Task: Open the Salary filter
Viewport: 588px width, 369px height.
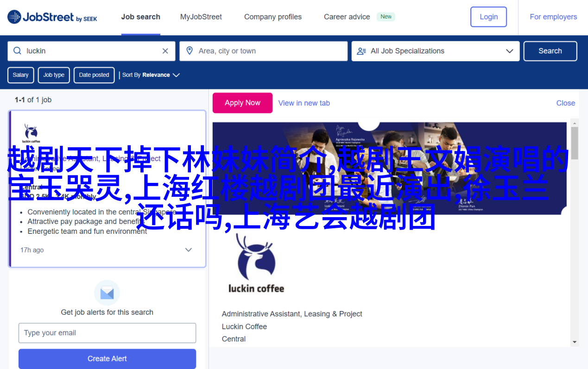Action: click(21, 75)
